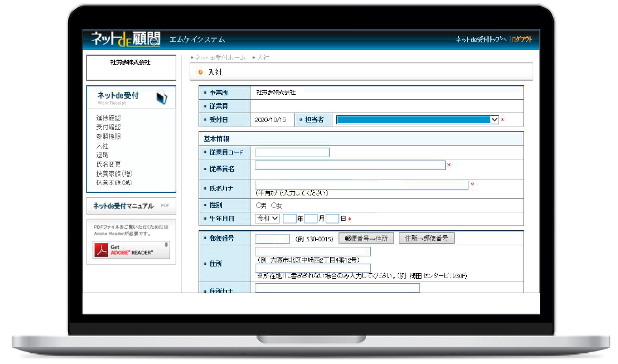This screenshot has width=618, height=364.
Task: Click the orange 入社 heading bullet icon
Action: 201,72
